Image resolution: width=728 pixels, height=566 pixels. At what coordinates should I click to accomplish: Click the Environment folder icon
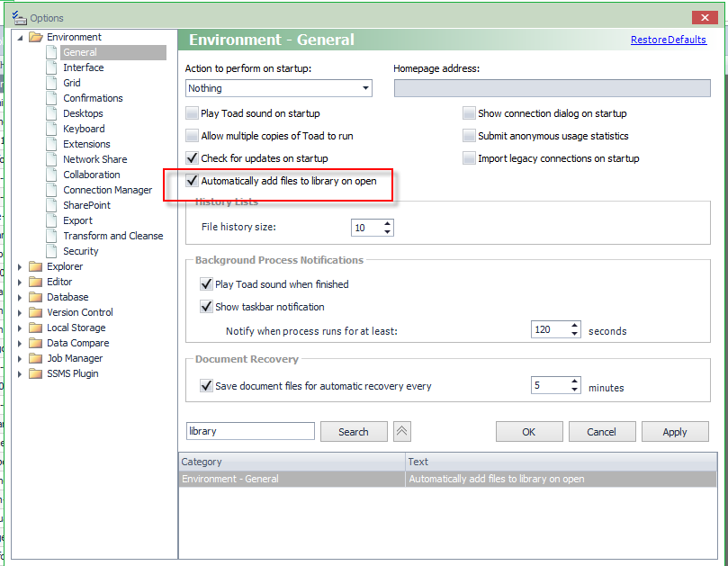coord(36,37)
